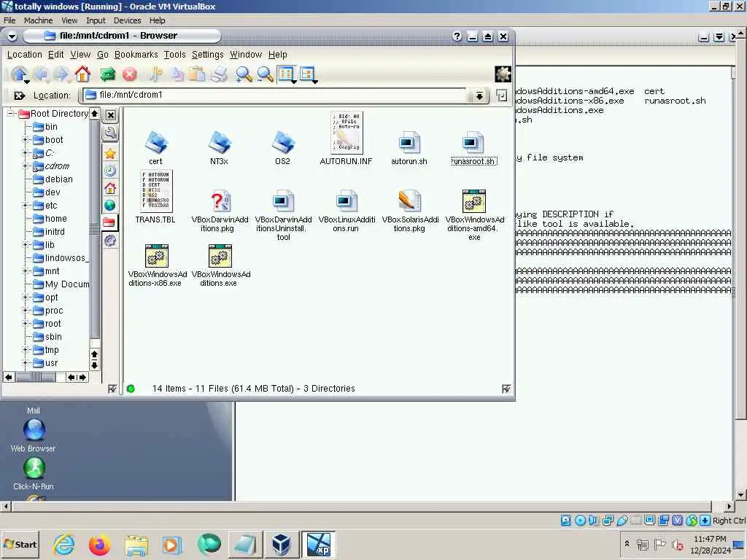Switch to tree view mode button
747x560 pixels.
pyautogui.click(x=309, y=74)
